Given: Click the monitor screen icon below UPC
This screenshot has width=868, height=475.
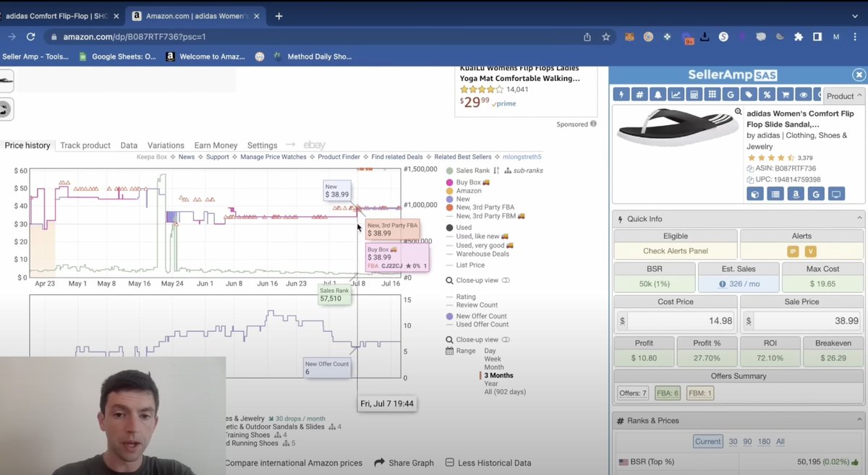Looking at the screenshot, I should click(836, 194).
